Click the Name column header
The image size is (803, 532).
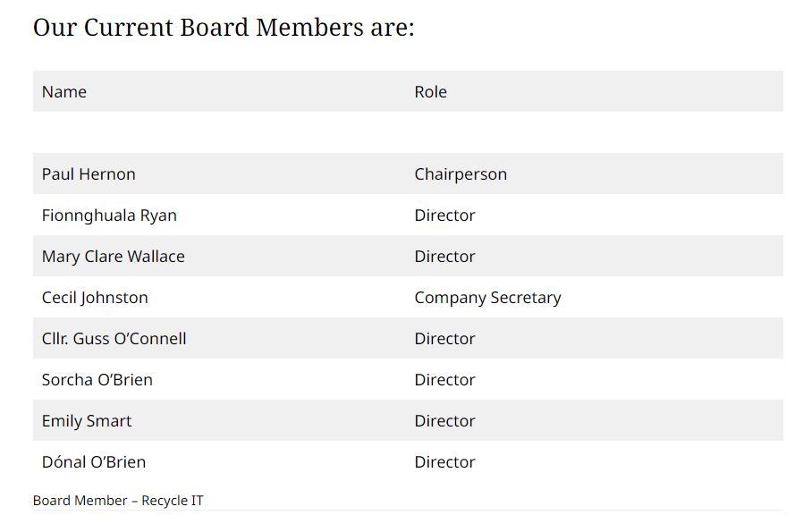click(64, 92)
